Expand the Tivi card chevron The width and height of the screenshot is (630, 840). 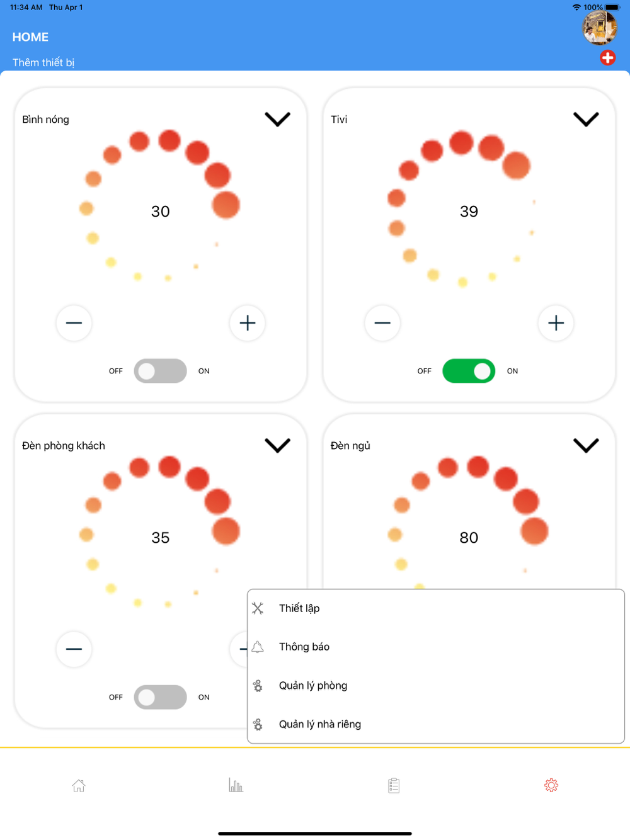pyautogui.click(x=586, y=119)
